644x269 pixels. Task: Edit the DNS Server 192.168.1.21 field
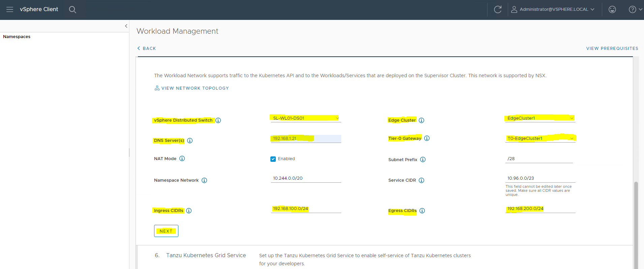point(306,139)
